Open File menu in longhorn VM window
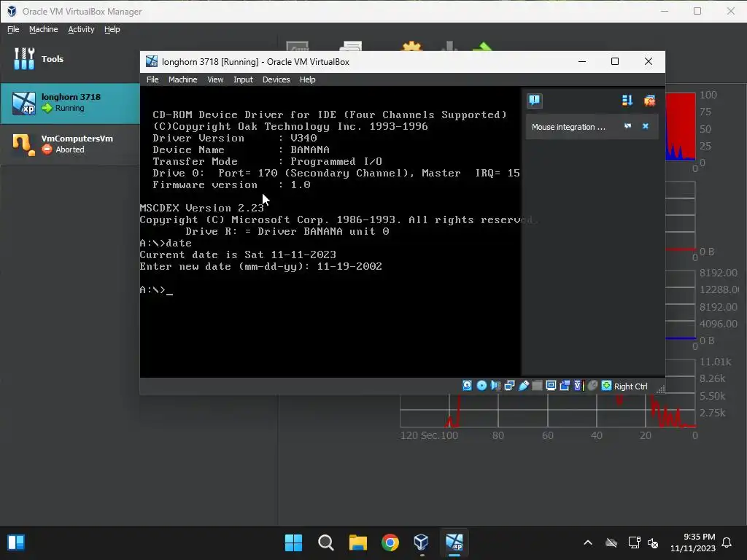 pyautogui.click(x=152, y=79)
